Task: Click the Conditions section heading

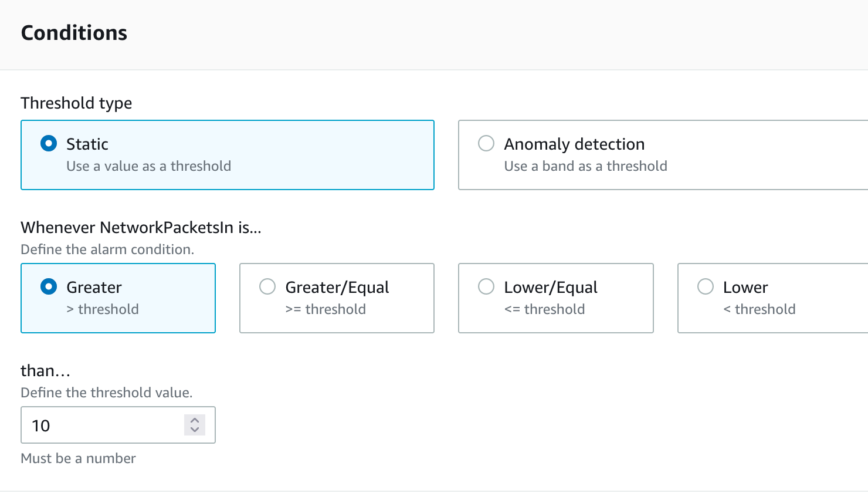Action: (x=74, y=33)
